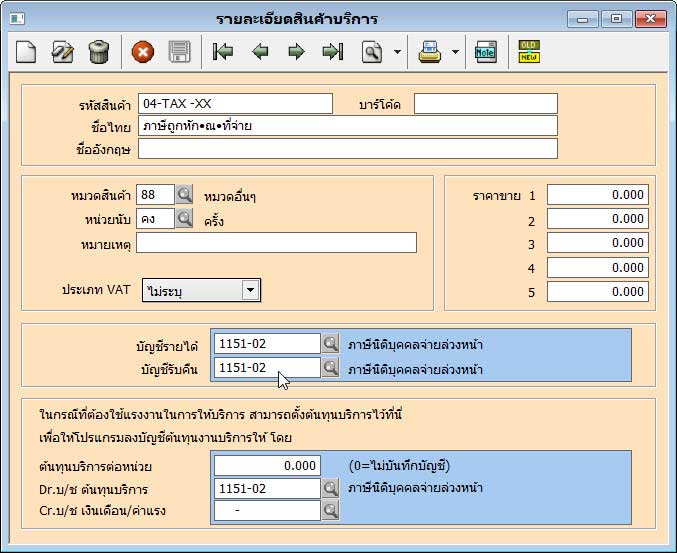Click the window icon in title bar
677x553 pixels.
[18, 19]
